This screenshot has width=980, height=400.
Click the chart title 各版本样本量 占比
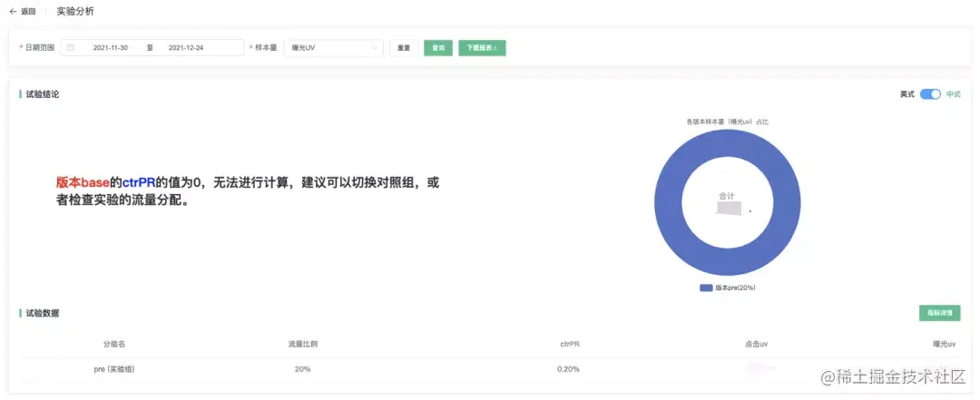(727, 122)
